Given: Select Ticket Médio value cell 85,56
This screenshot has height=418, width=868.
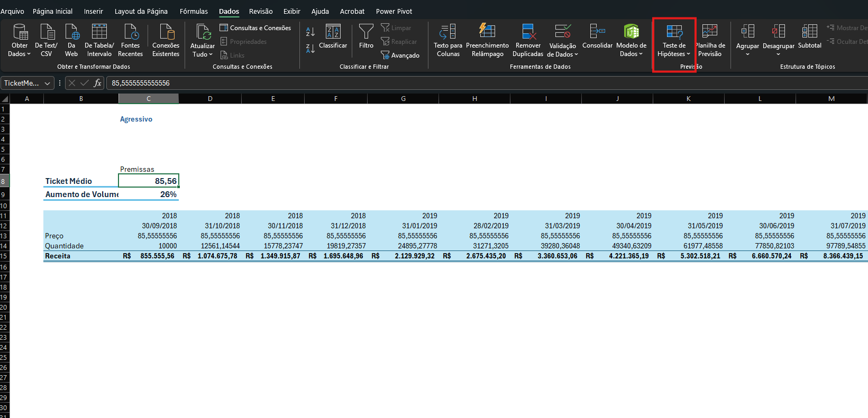Looking at the screenshot, I should 149,181.
